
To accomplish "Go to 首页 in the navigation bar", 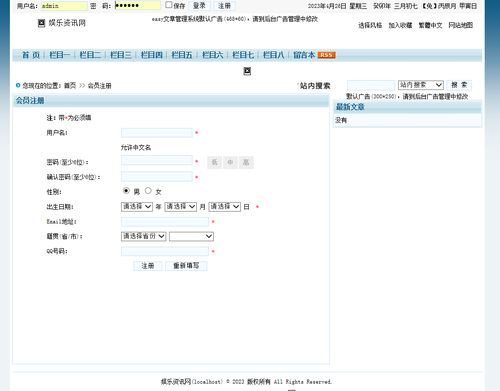I will point(31,55).
